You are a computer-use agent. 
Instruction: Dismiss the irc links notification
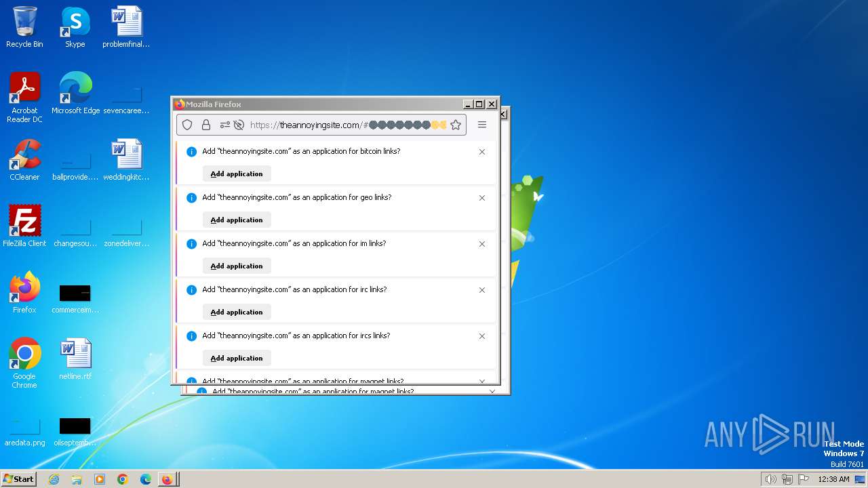click(x=482, y=290)
